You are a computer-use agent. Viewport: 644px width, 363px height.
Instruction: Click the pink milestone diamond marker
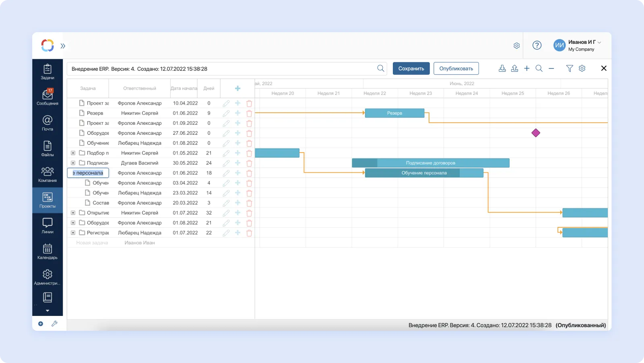click(536, 133)
